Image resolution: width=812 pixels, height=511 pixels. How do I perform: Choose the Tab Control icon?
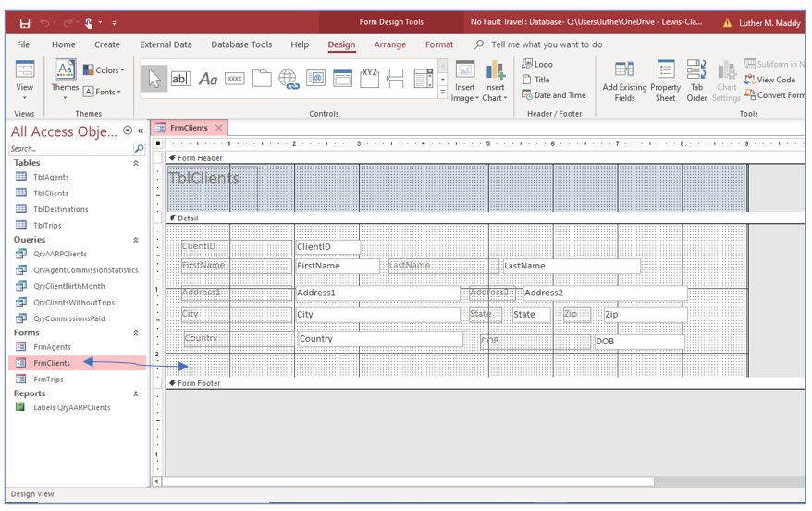(262, 79)
